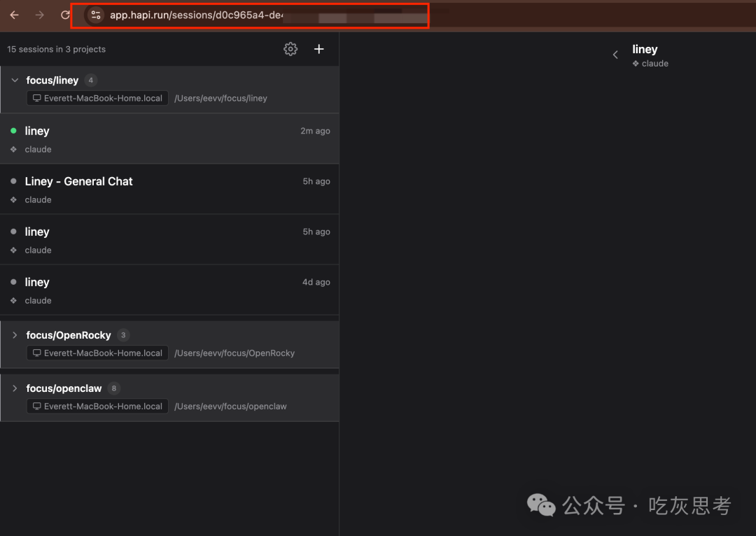Image resolution: width=756 pixels, height=536 pixels.
Task: Click the liney title in the right panel header
Action: click(x=645, y=50)
